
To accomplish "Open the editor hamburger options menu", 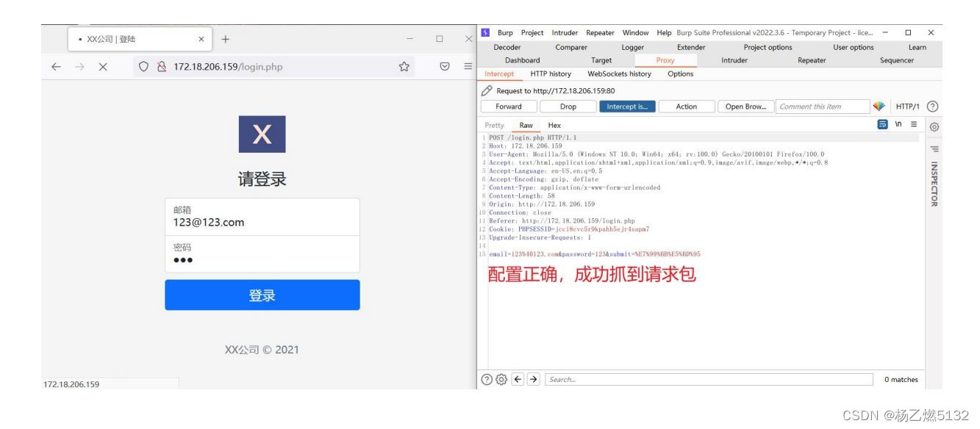I will (x=914, y=126).
